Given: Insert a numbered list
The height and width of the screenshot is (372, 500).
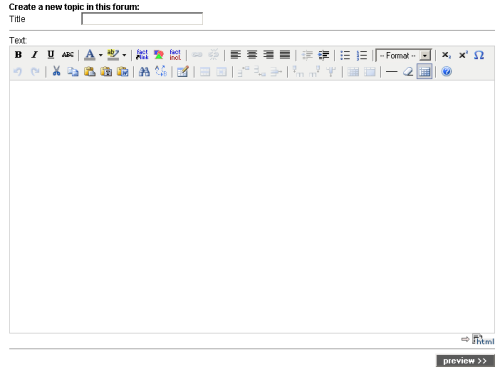Looking at the screenshot, I should 362,55.
